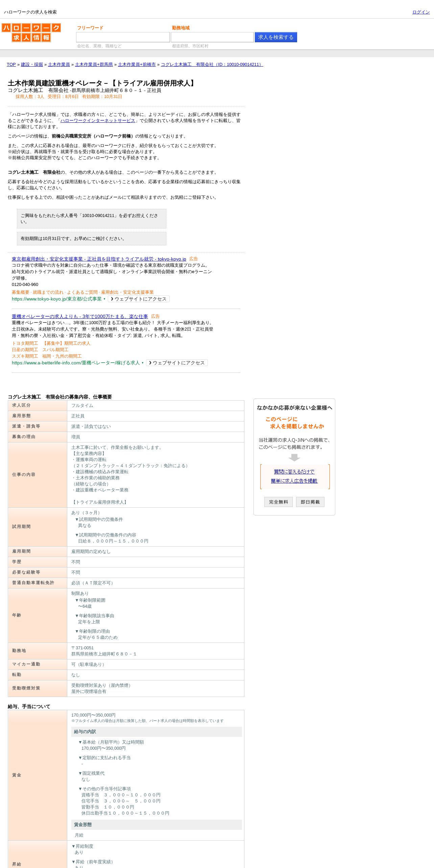Image resolution: width=434 pixels, height=868 pixels.
Task: Click ウェブサイトにアクセス for tokyo-koyo ad
Action: tap(139, 299)
